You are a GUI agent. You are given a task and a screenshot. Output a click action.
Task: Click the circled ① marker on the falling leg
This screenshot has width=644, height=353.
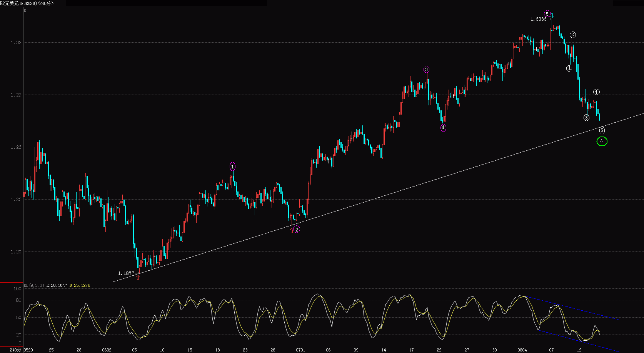(x=569, y=68)
